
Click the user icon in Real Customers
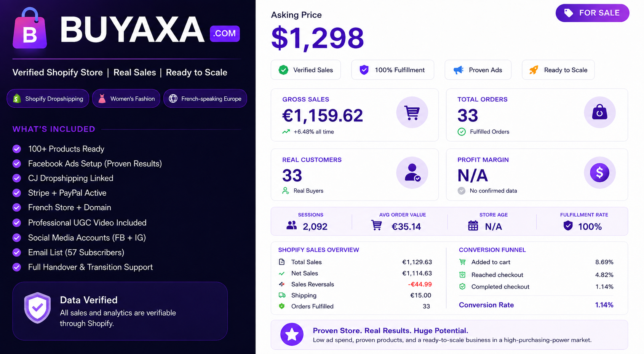pyautogui.click(x=412, y=172)
